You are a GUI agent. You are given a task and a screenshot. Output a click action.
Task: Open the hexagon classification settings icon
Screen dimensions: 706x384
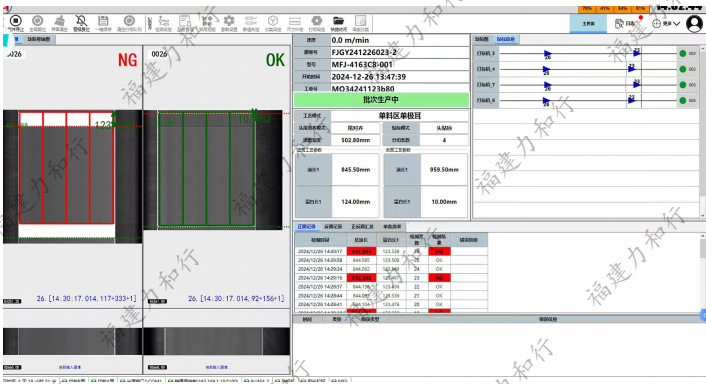coord(272,21)
